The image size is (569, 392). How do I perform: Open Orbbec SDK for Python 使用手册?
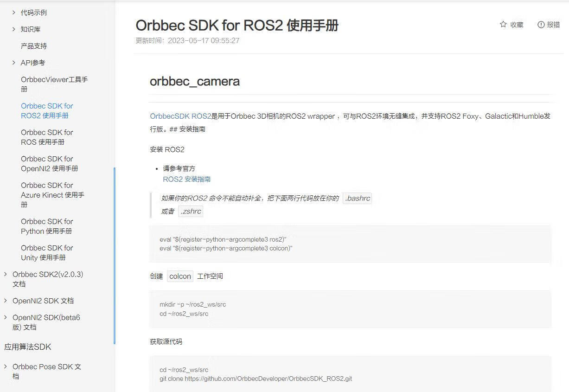click(47, 226)
